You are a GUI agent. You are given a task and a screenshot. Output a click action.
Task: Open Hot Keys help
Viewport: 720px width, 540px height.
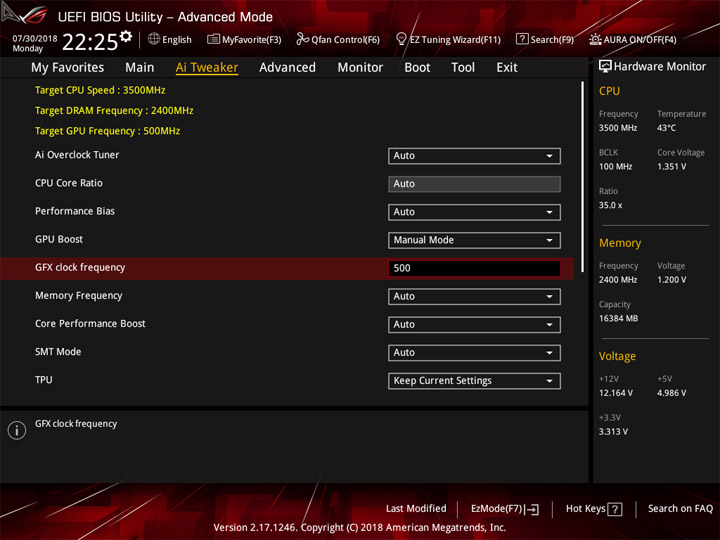pyautogui.click(x=594, y=509)
